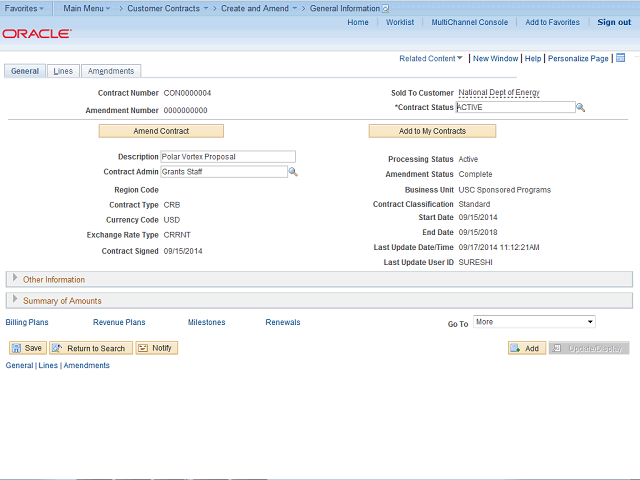Open the Favorites menu

click(24, 8)
